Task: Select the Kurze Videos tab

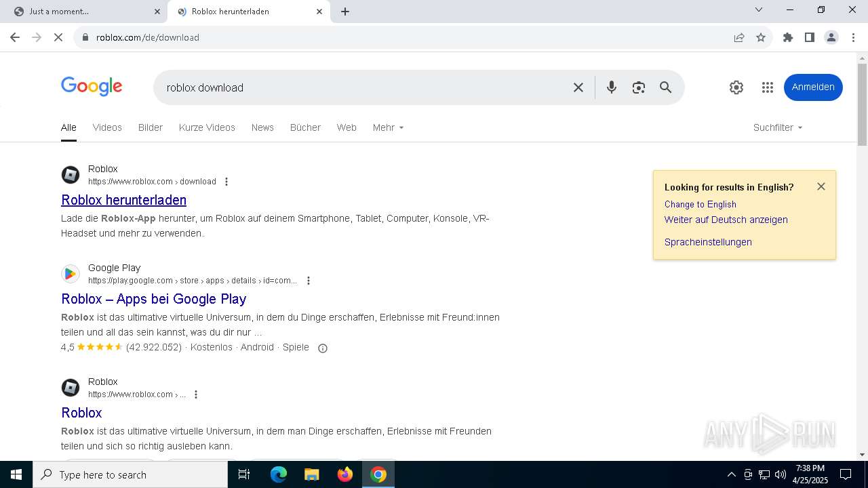Action: (207, 127)
